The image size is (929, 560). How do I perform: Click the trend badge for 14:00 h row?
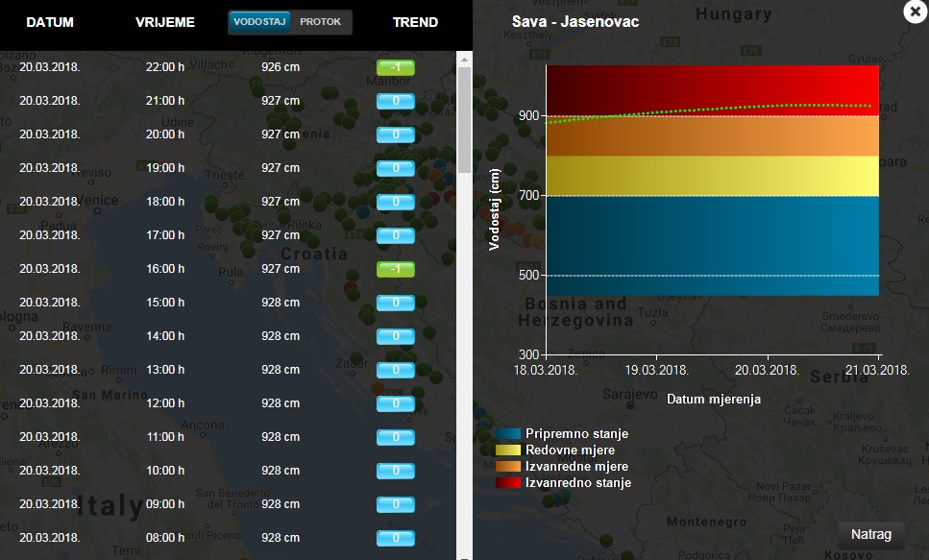[395, 336]
